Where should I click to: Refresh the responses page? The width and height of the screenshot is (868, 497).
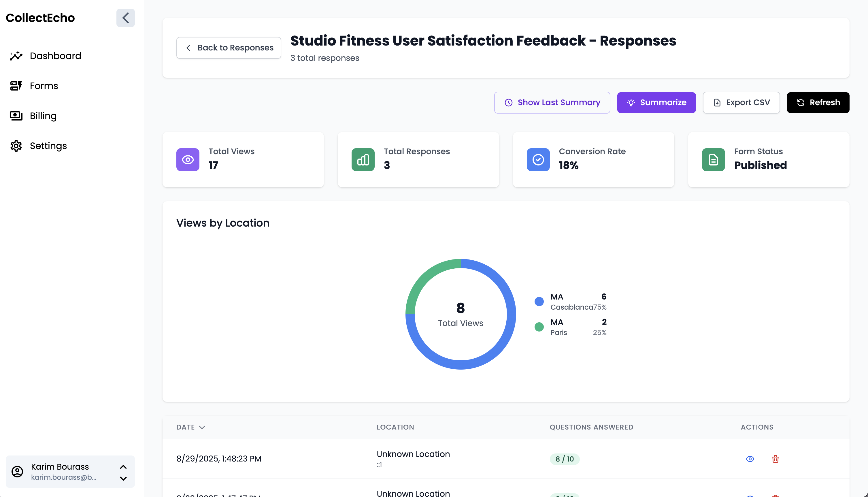(x=818, y=102)
